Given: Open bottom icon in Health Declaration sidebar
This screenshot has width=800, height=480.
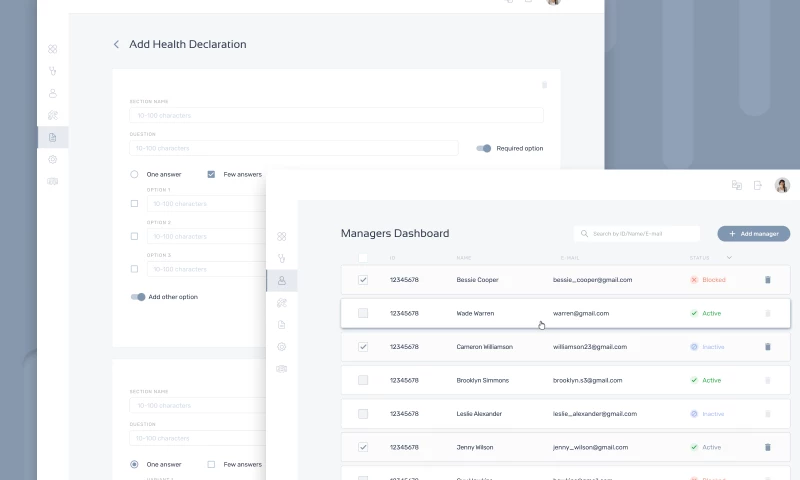Looking at the screenshot, I should (x=53, y=181).
